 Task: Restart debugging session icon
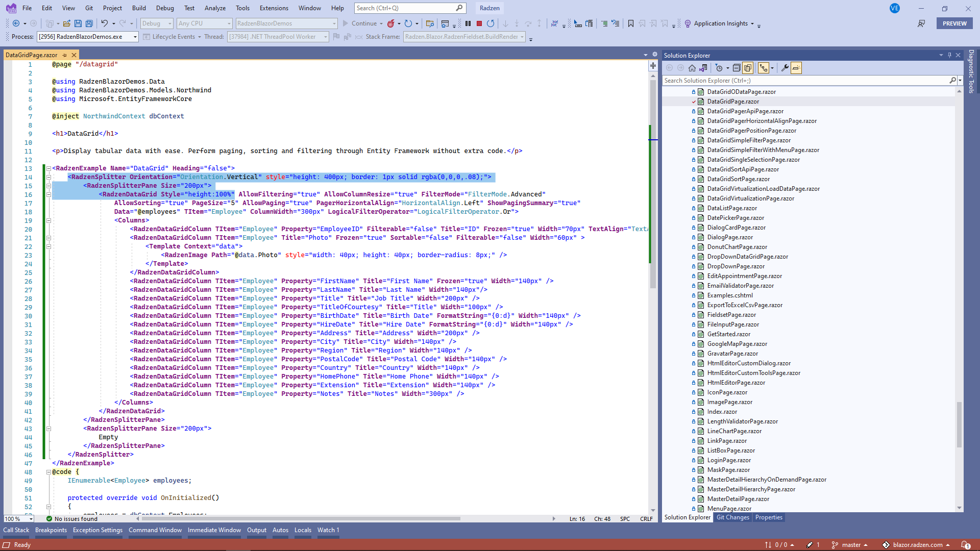pos(491,23)
